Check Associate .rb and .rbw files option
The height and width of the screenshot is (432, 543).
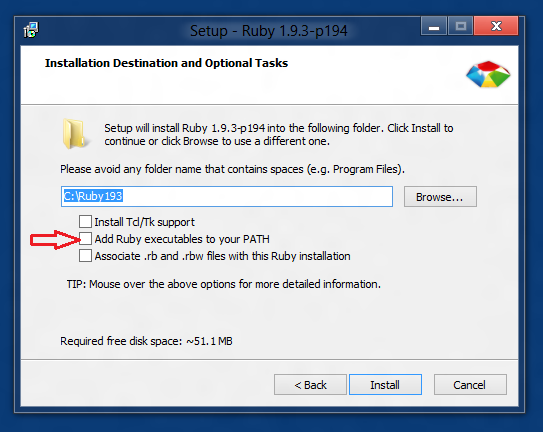[x=85, y=256]
